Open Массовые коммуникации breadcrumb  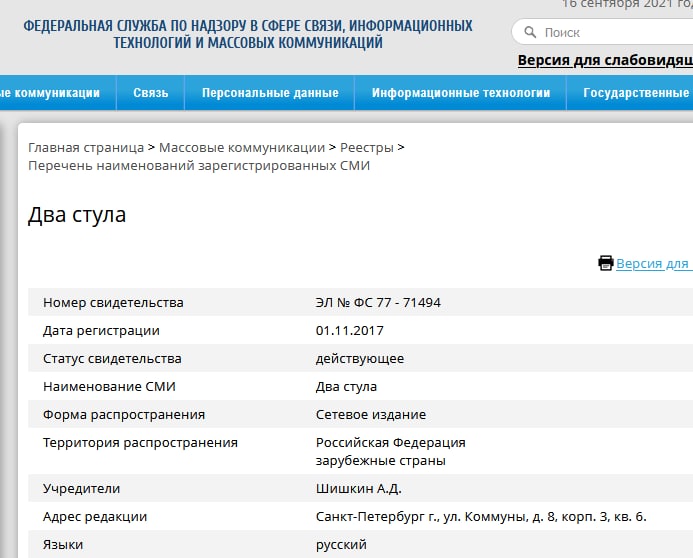tap(242, 147)
